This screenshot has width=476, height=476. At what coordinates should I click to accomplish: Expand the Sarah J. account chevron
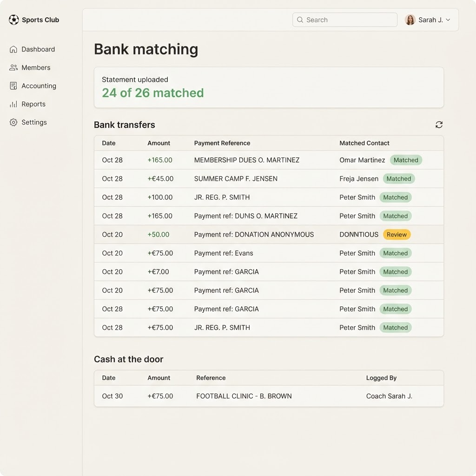448,20
